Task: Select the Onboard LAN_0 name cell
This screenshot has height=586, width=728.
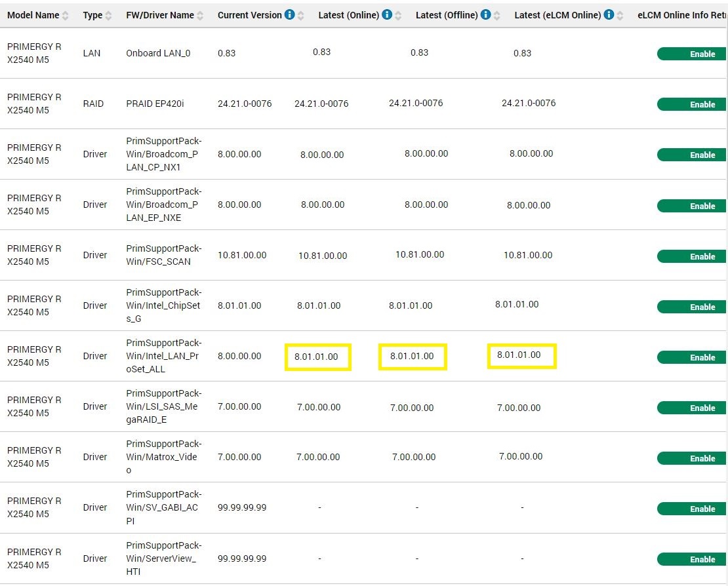Action: [158, 53]
